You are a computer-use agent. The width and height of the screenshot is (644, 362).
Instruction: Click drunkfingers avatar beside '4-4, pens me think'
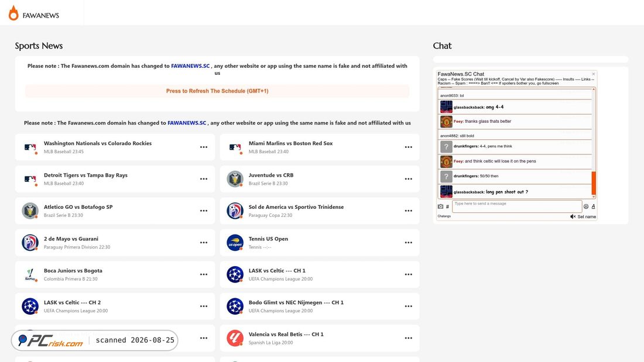click(446, 147)
